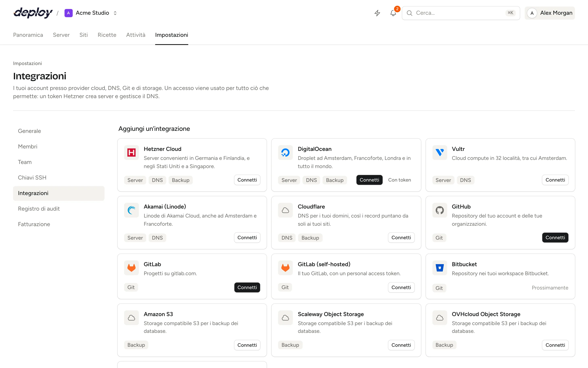This screenshot has height=368, width=588.
Task: Connect Scaleway Object Storage
Action: tap(401, 345)
